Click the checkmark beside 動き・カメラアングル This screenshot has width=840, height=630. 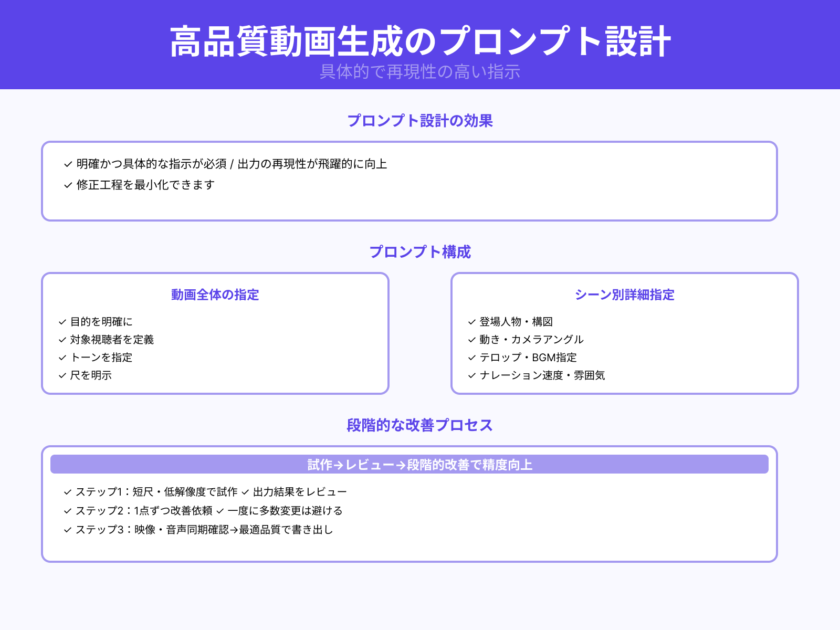tap(471, 340)
